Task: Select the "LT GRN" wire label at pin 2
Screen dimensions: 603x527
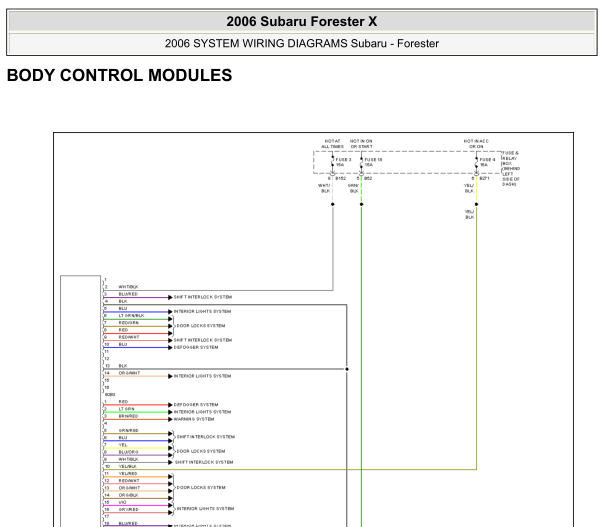Action: tap(127, 409)
